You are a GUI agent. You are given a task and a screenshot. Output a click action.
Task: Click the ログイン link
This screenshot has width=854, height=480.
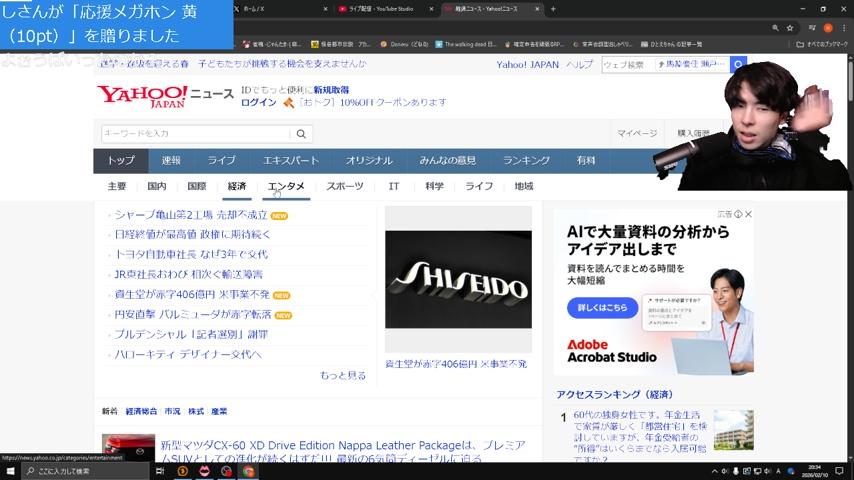(259, 102)
